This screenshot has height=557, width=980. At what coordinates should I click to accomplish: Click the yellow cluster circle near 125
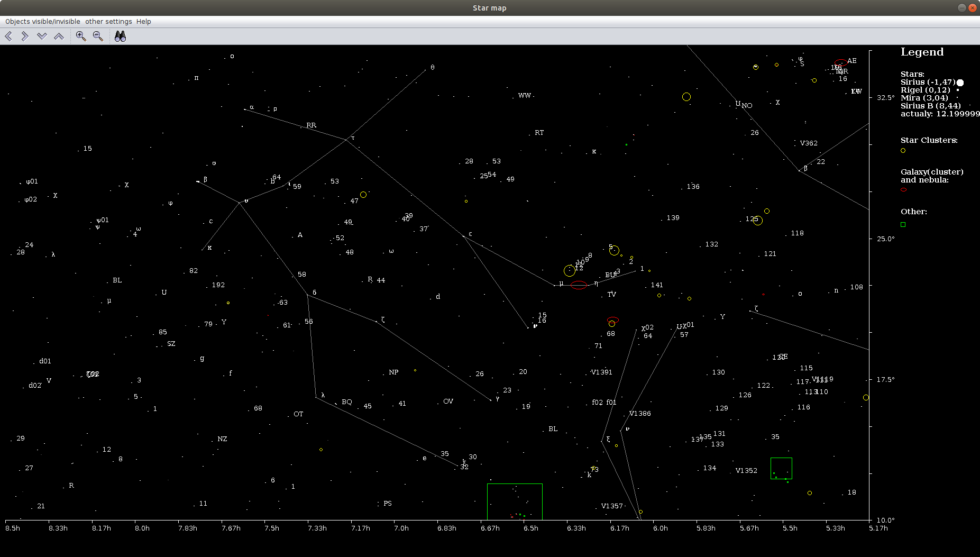click(x=758, y=221)
